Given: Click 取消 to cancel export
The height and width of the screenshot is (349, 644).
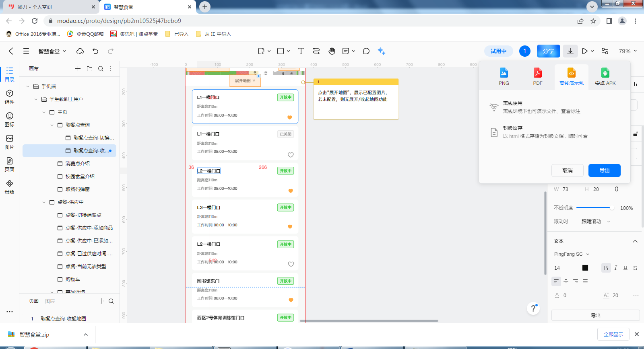Looking at the screenshot, I should pyautogui.click(x=568, y=170).
